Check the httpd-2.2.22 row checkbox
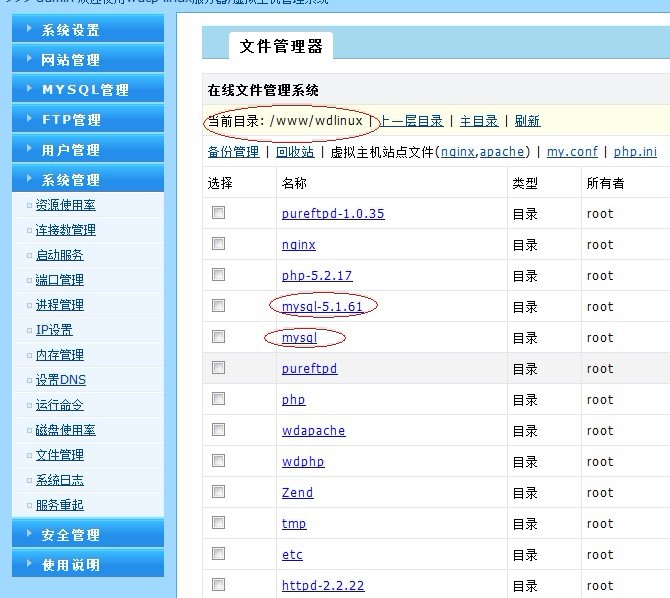Viewport: 670px width, 598px height. coord(218,585)
